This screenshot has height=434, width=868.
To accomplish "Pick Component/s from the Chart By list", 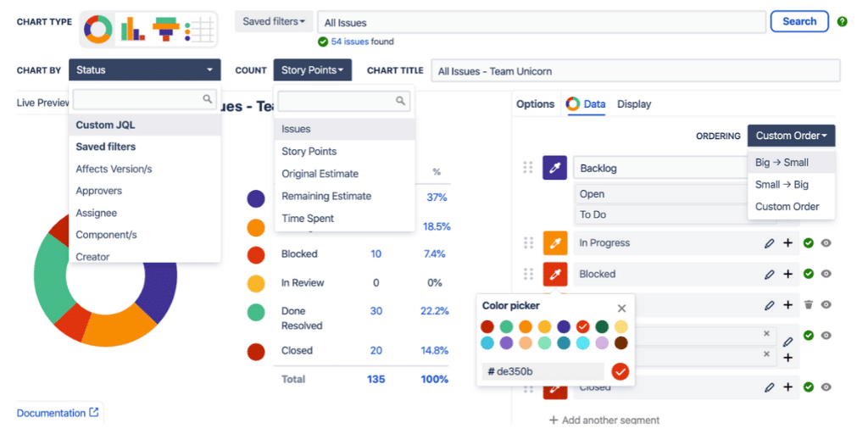I will point(144,235).
